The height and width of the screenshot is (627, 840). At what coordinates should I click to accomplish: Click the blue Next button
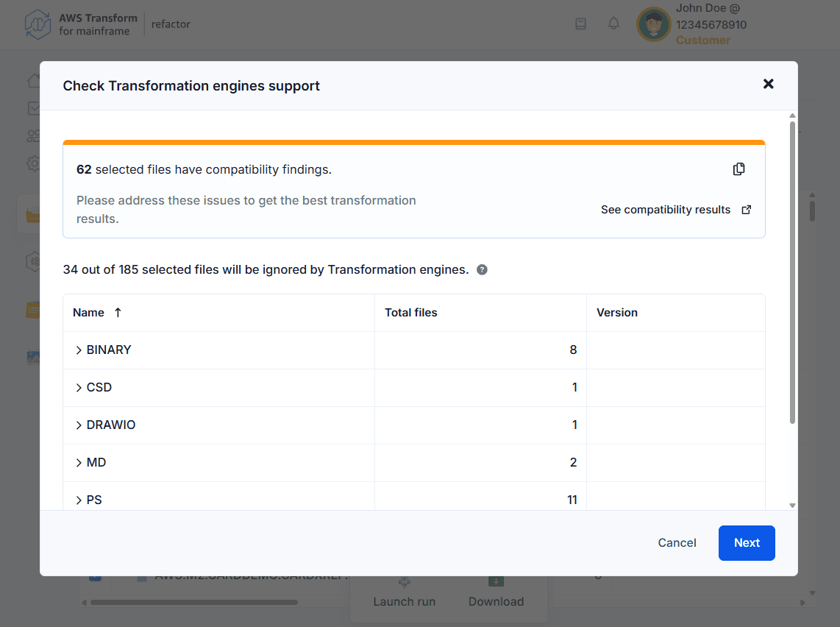tap(746, 543)
